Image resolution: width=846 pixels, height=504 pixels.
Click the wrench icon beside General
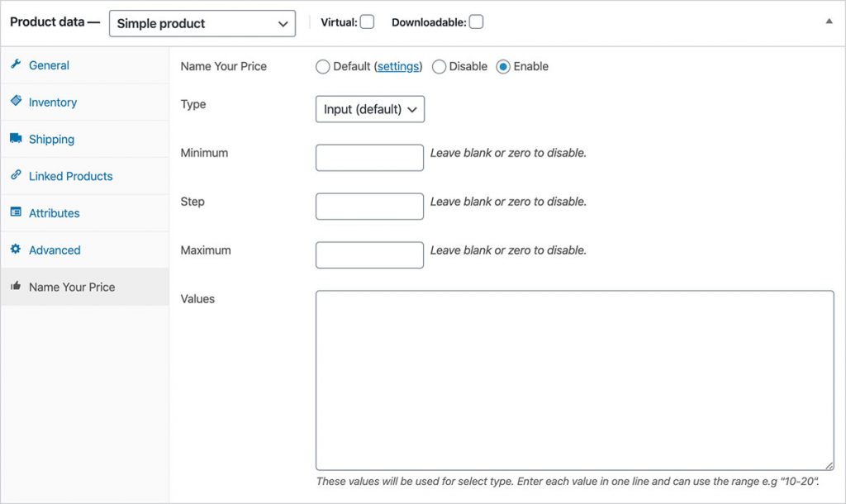click(16, 64)
